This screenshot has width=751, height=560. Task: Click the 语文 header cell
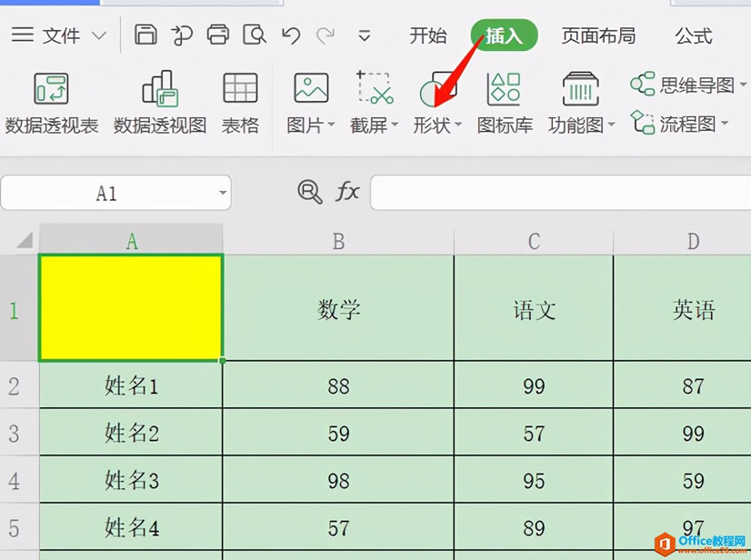[534, 308]
